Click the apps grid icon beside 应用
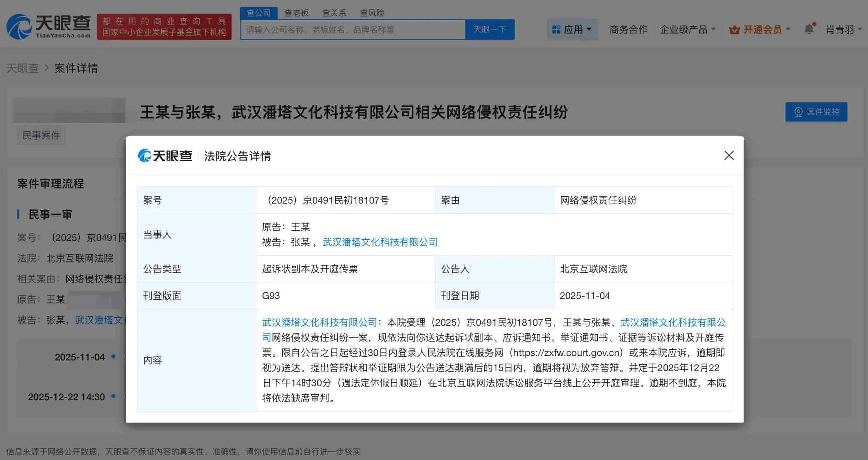Image resolution: width=868 pixels, height=460 pixels. (x=556, y=29)
